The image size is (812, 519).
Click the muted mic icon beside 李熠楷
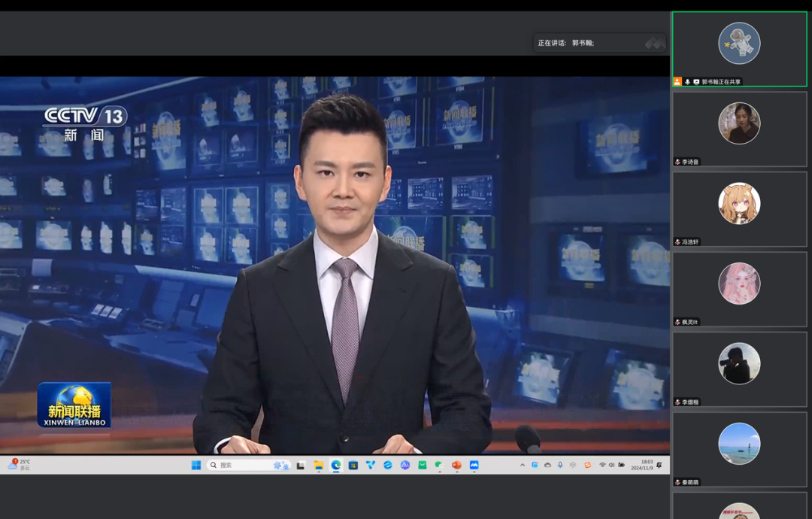pyautogui.click(x=677, y=402)
